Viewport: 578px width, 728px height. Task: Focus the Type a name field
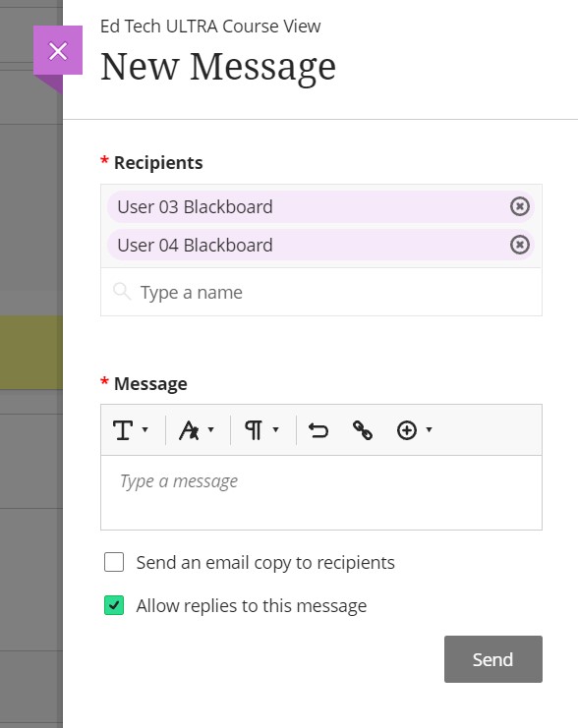[321, 292]
